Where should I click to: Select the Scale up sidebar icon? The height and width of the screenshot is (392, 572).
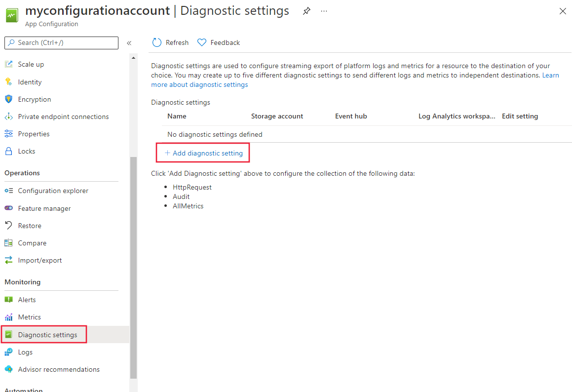pyautogui.click(x=9, y=64)
